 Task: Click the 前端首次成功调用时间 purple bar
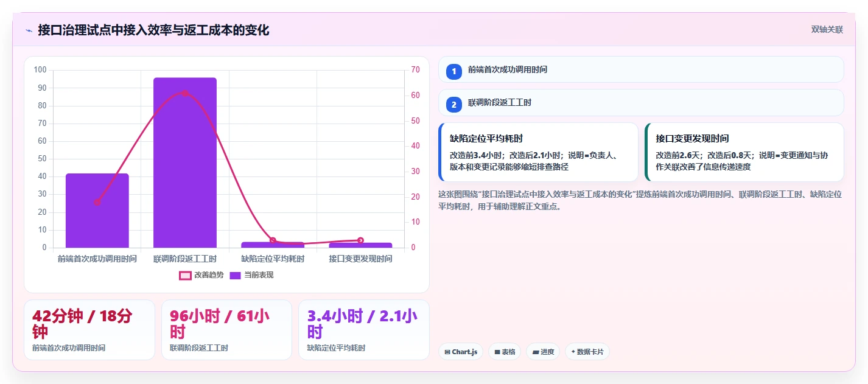click(x=97, y=211)
